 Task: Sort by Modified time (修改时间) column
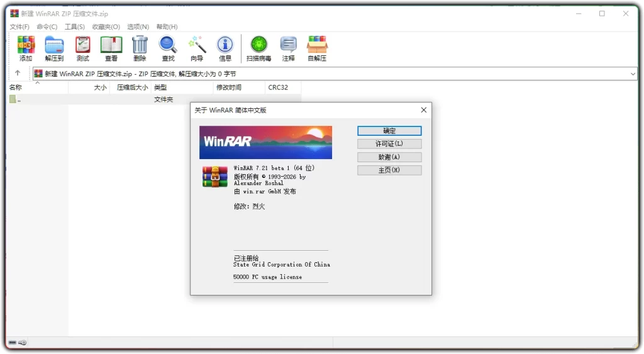pos(239,87)
